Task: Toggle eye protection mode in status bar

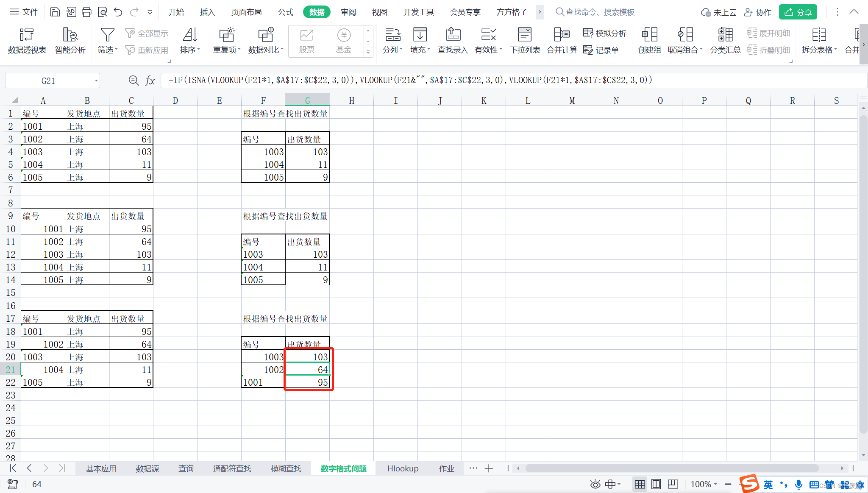Action: click(x=595, y=484)
